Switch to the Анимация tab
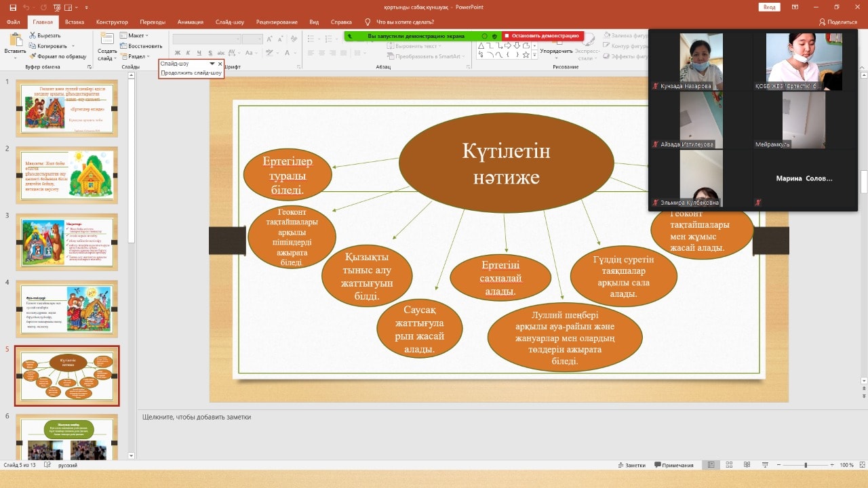868x488 pixels. [x=190, y=22]
